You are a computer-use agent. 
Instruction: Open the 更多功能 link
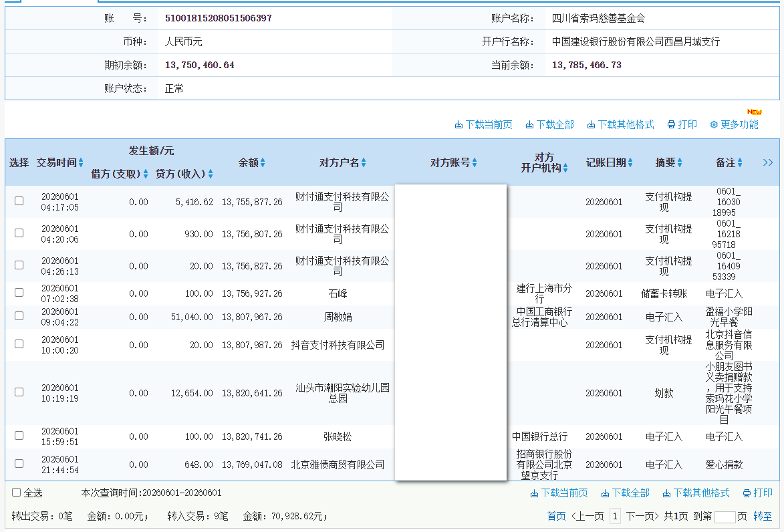739,125
